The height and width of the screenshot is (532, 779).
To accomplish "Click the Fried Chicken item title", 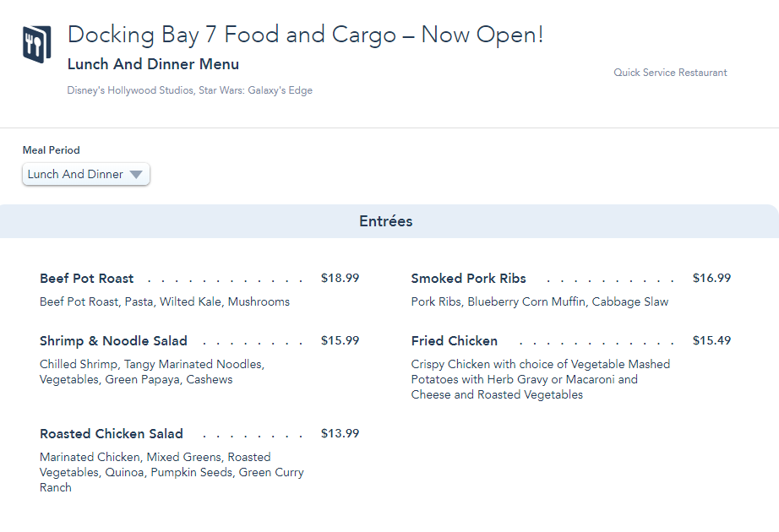I will [455, 341].
